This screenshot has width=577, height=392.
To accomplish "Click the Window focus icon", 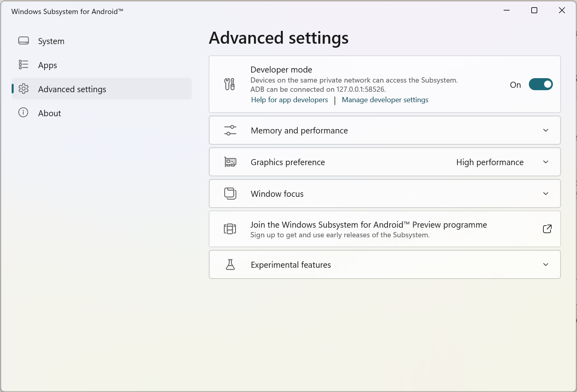I will pos(230,194).
